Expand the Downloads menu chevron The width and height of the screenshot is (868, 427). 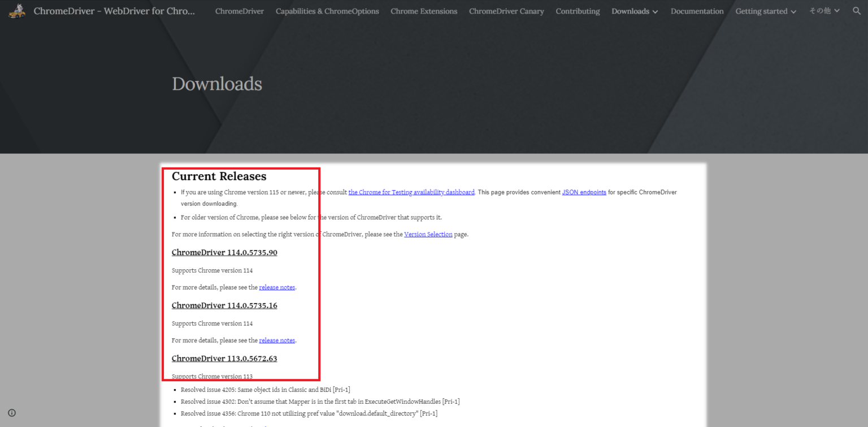tap(655, 12)
